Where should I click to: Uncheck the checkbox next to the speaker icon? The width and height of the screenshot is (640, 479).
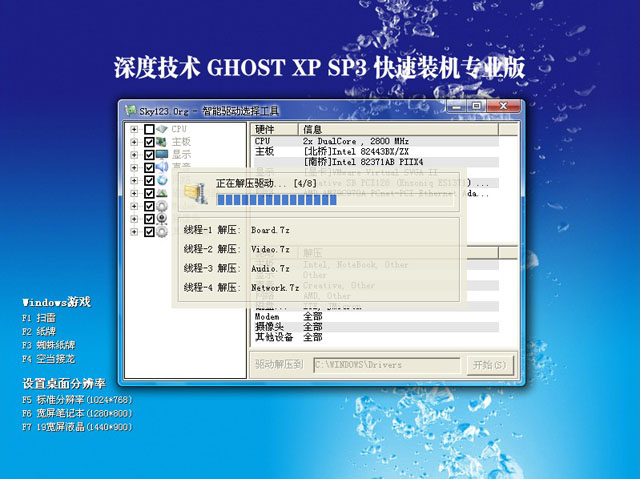tap(149, 167)
